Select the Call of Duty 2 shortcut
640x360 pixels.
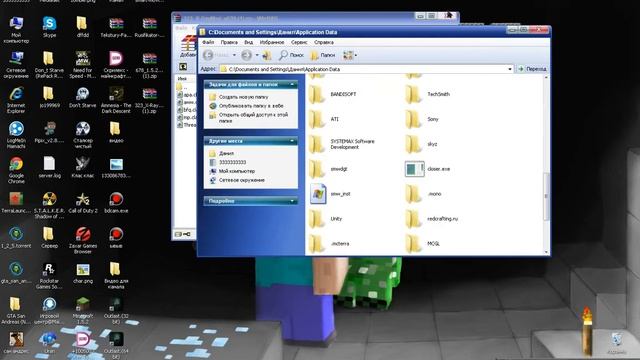coord(82,202)
